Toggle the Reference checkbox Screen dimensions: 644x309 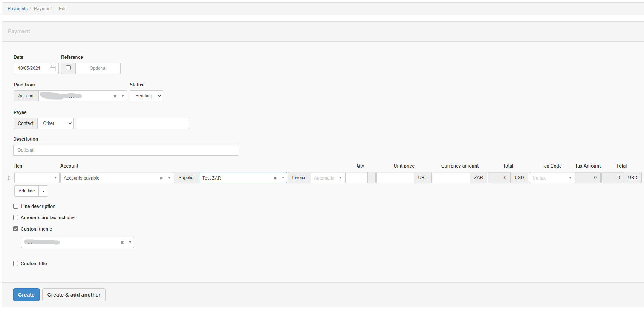[68, 68]
